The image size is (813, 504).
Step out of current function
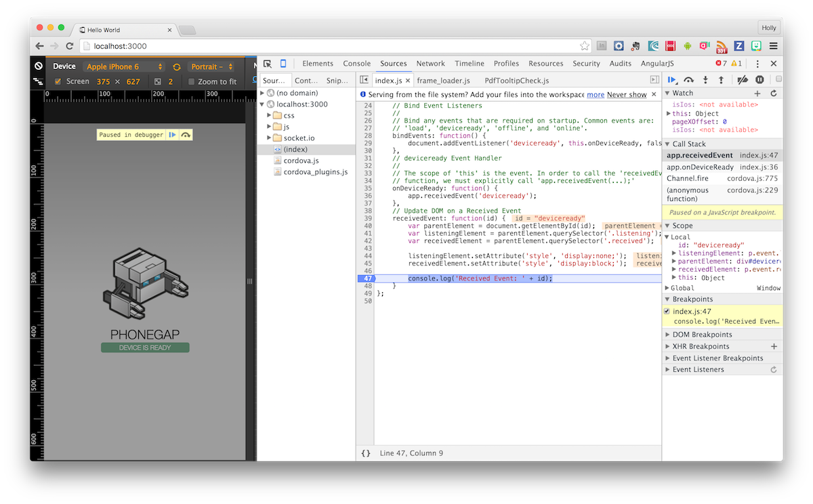click(721, 80)
